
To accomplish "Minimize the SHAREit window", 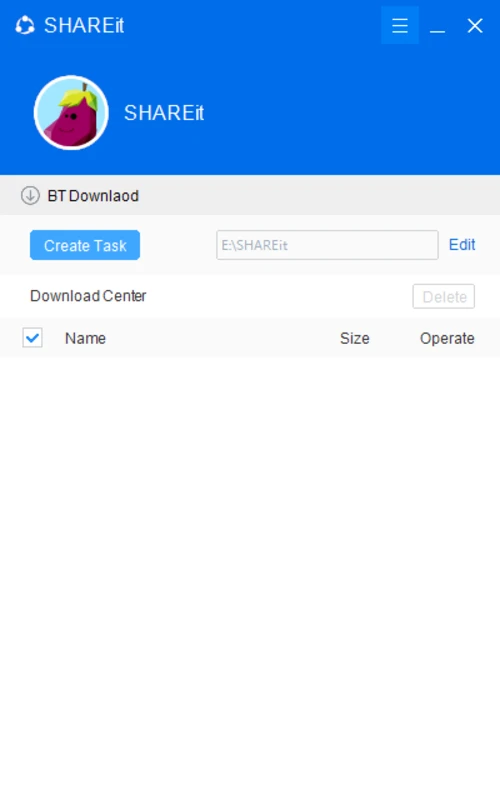I will 437,26.
